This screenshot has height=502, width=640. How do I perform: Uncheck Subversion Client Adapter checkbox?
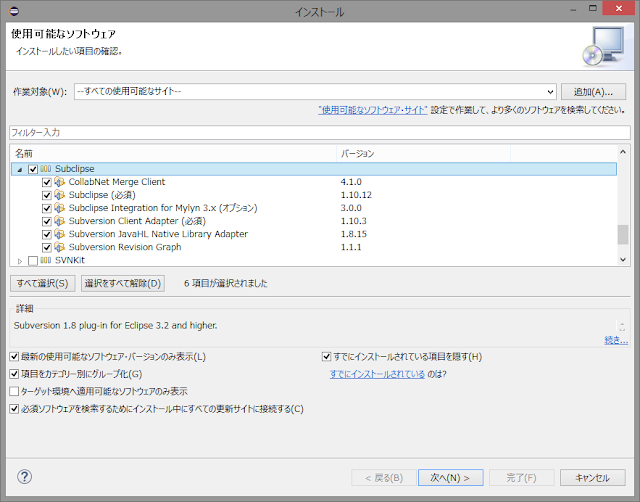47,221
